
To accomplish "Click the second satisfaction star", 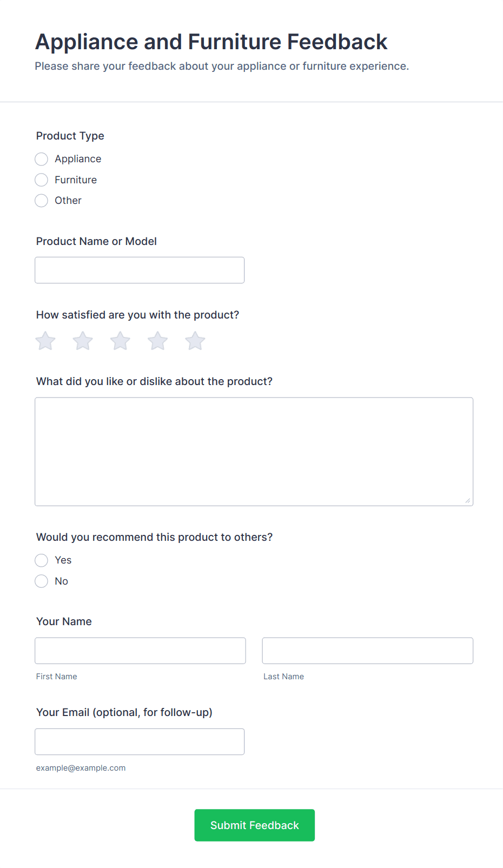I will point(83,341).
